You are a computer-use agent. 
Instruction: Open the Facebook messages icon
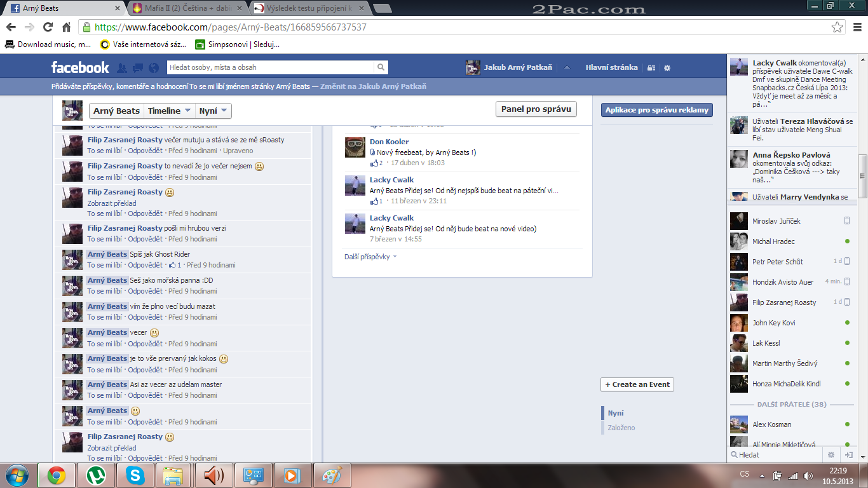tap(138, 68)
